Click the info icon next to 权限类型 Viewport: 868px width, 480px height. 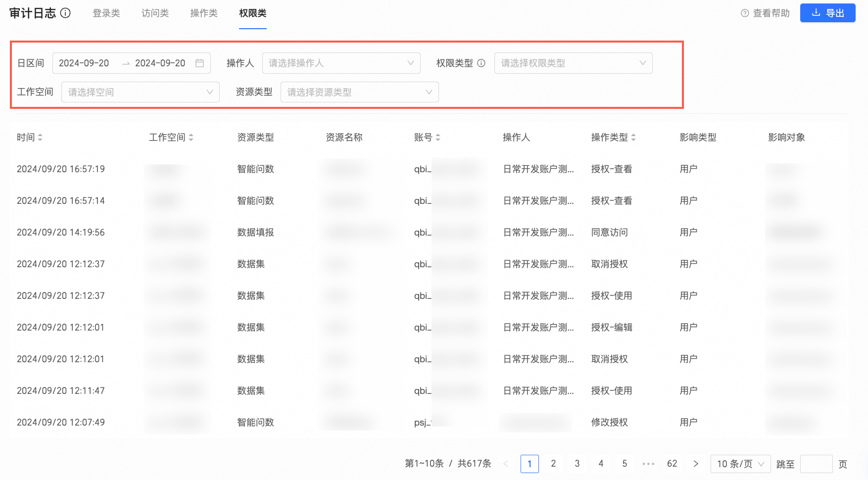click(x=481, y=63)
